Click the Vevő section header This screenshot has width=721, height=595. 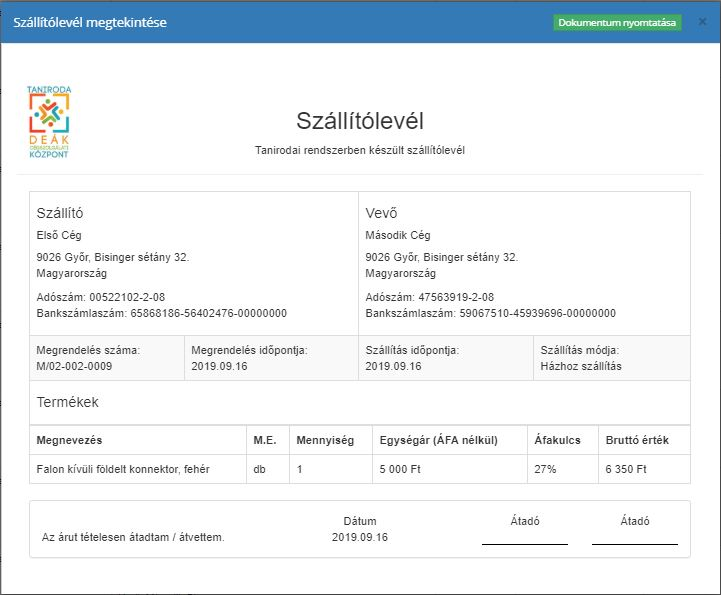pyautogui.click(x=382, y=213)
